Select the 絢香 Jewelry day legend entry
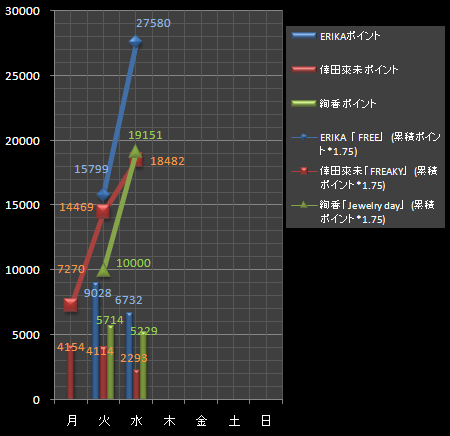Screen dimensions: 450x436 [x=363, y=212]
